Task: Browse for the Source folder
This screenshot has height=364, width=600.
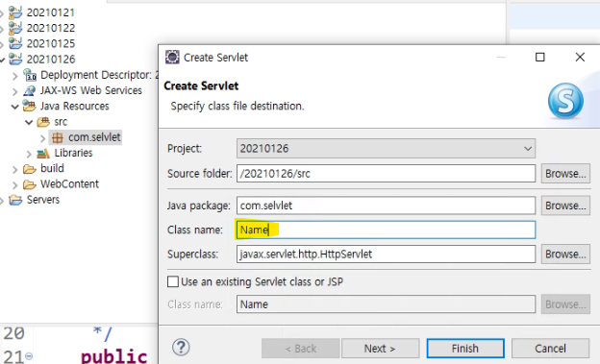Action: click(565, 174)
